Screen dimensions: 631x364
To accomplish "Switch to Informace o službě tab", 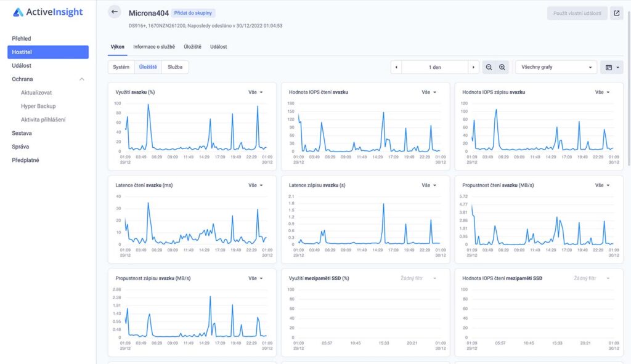I will tap(154, 47).
